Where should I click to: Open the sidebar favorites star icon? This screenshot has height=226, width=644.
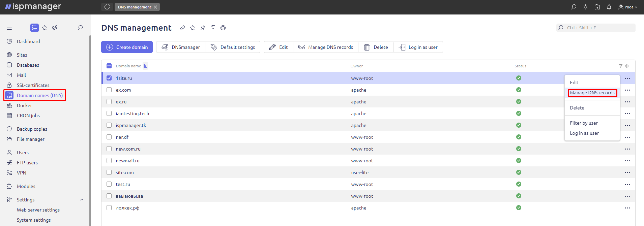coord(45,28)
